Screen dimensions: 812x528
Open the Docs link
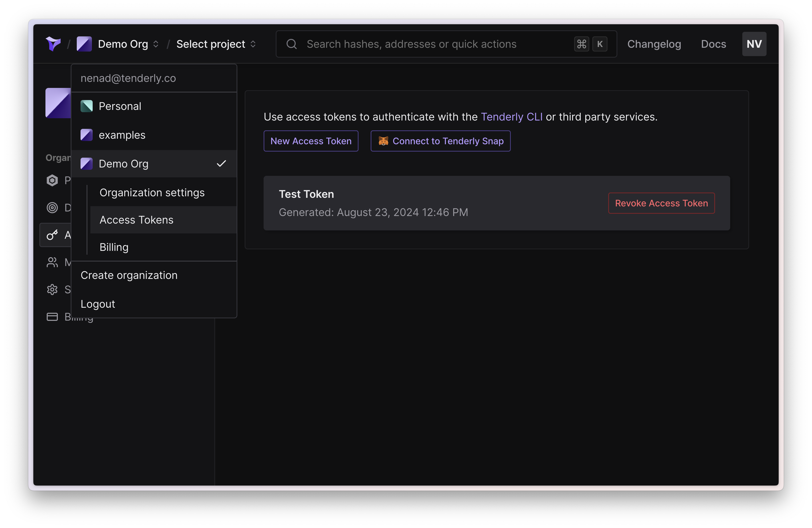(x=713, y=44)
